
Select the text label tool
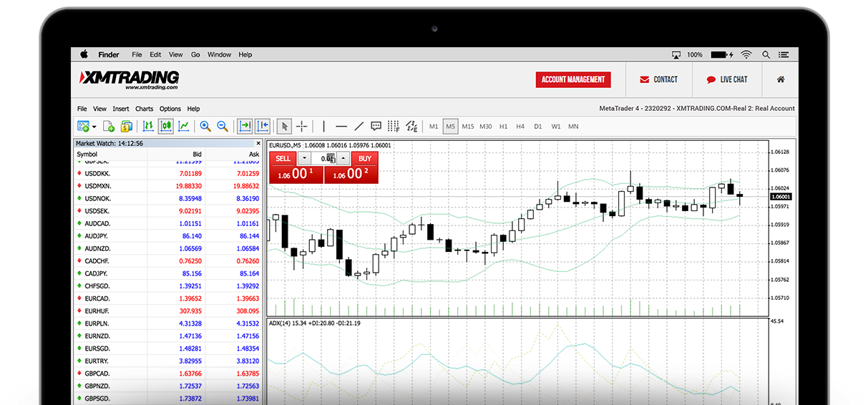tap(376, 127)
